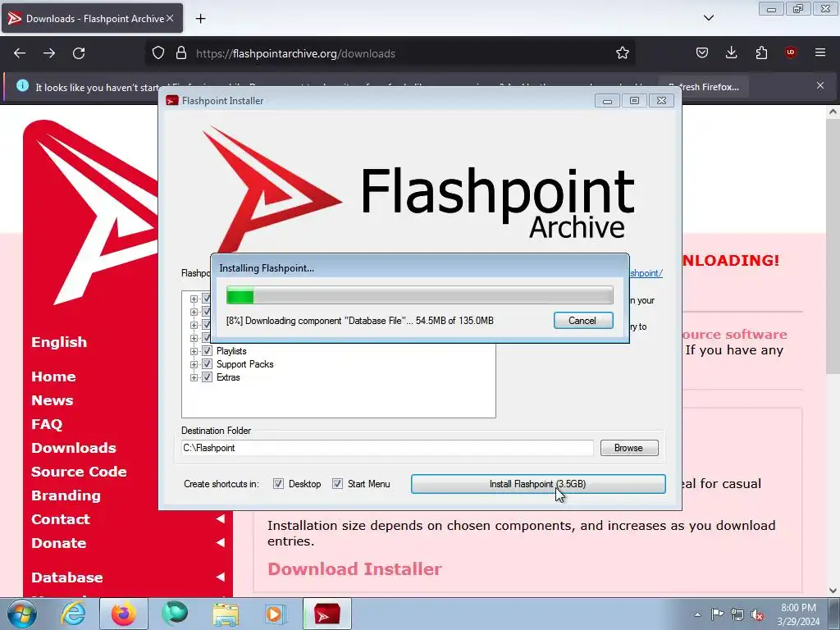Uncheck the Support Packs component checkbox
This screenshot has height=630, width=840.
(x=207, y=364)
